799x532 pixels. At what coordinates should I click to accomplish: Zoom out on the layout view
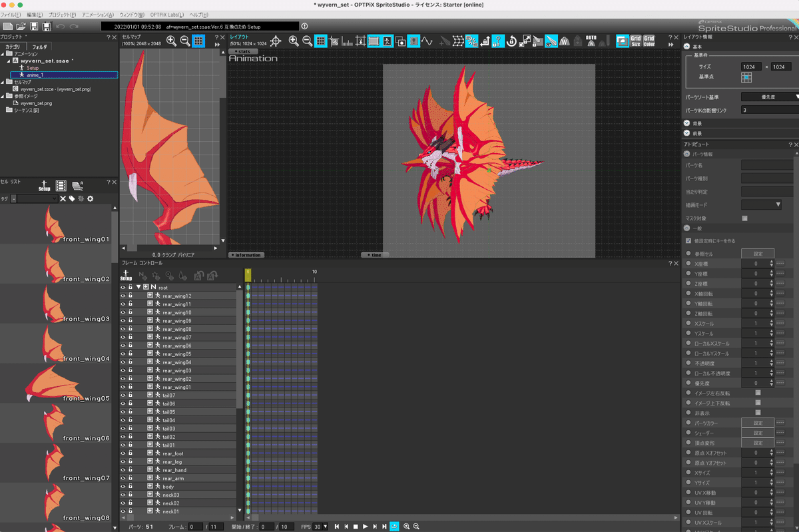(x=307, y=41)
